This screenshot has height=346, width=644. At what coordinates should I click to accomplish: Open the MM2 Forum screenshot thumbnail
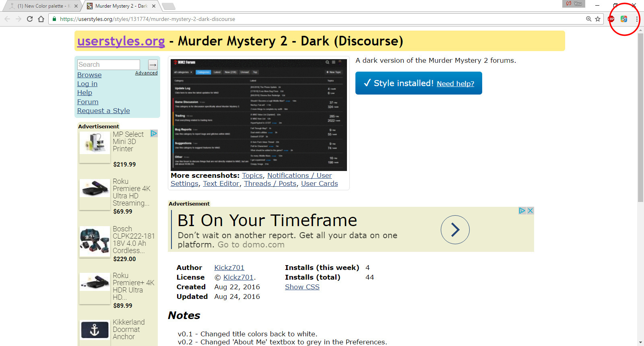(259, 115)
